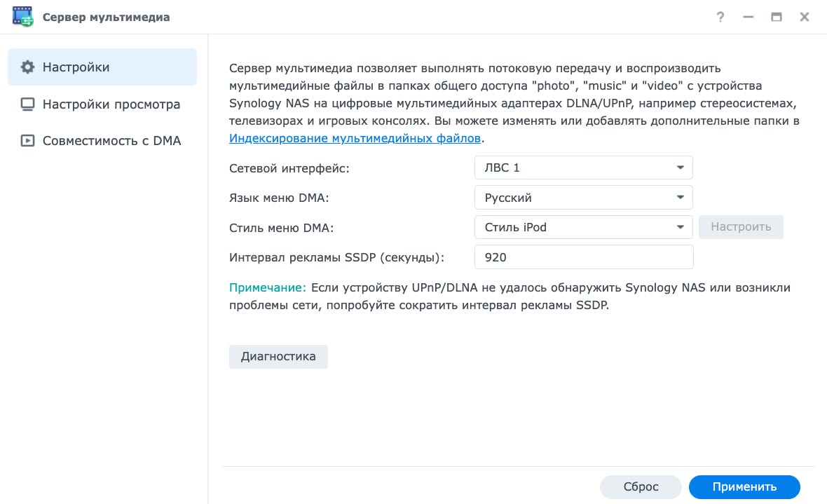The image size is (827, 504).
Task: Click the Сброс button
Action: tap(641, 486)
